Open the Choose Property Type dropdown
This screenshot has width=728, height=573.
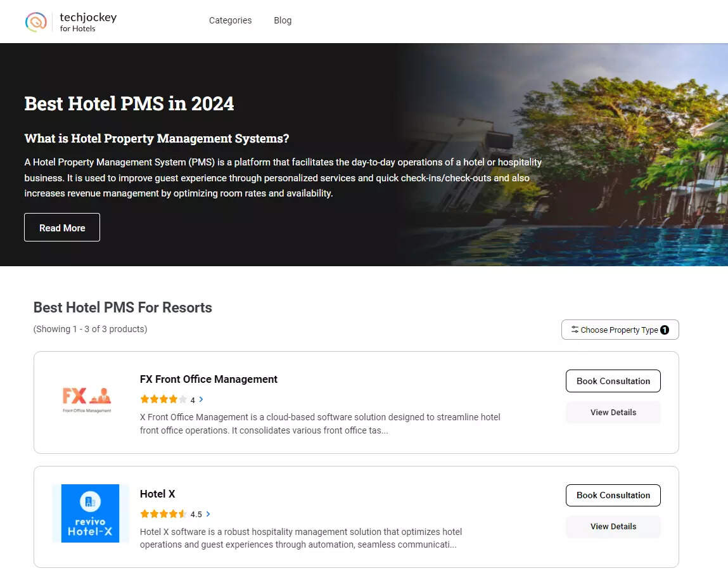(619, 330)
